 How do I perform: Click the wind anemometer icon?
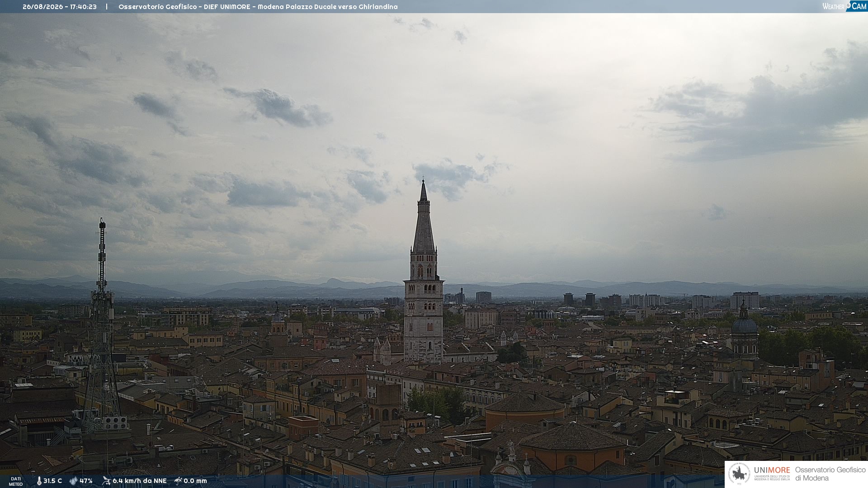(x=106, y=481)
